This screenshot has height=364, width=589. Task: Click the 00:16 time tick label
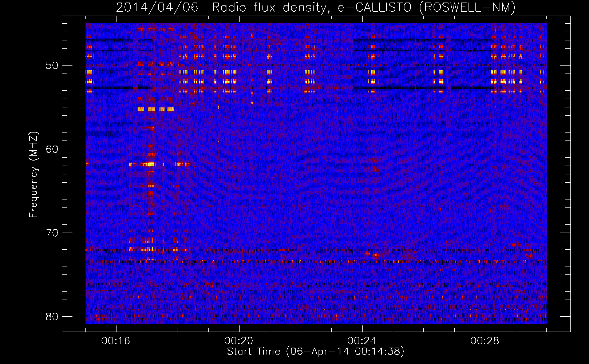(x=116, y=341)
